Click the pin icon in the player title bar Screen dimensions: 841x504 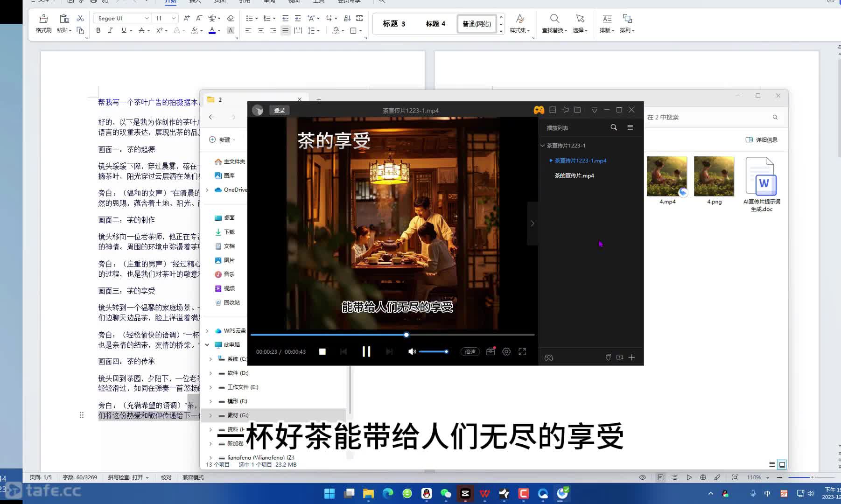(x=565, y=110)
